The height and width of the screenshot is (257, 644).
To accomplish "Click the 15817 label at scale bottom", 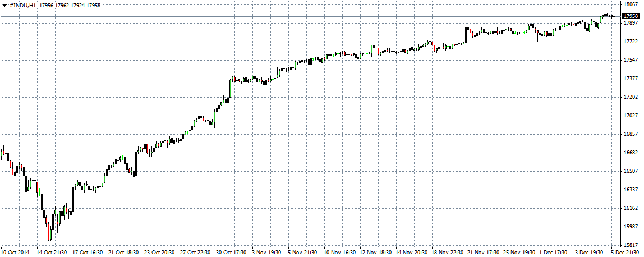I will 632,245.
